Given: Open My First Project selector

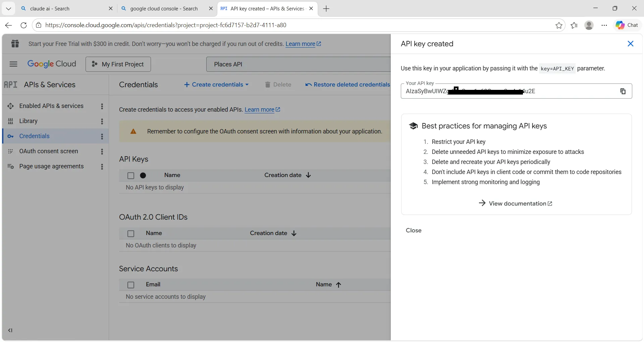Looking at the screenshot, I should coord(118,64).
